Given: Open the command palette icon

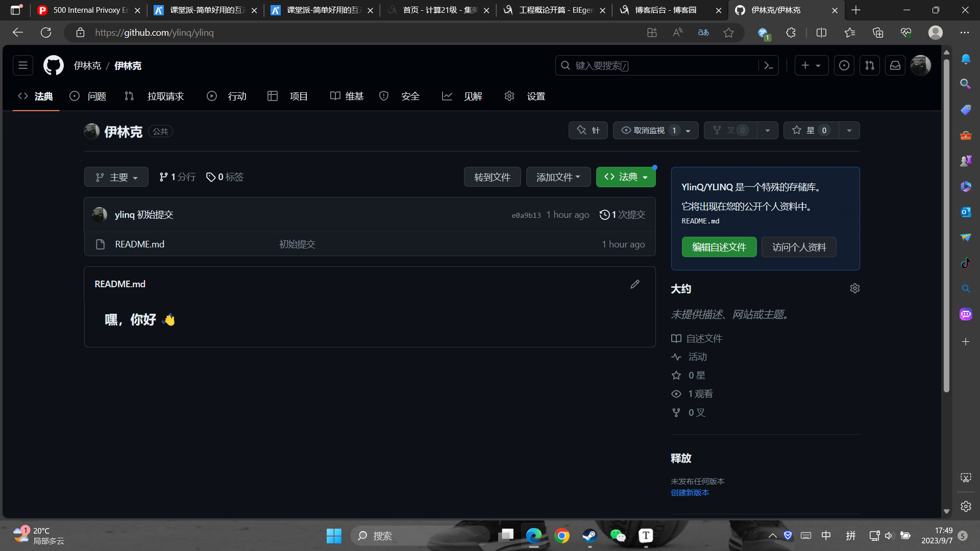Looking at the screenshot, I should coord(769,65).
